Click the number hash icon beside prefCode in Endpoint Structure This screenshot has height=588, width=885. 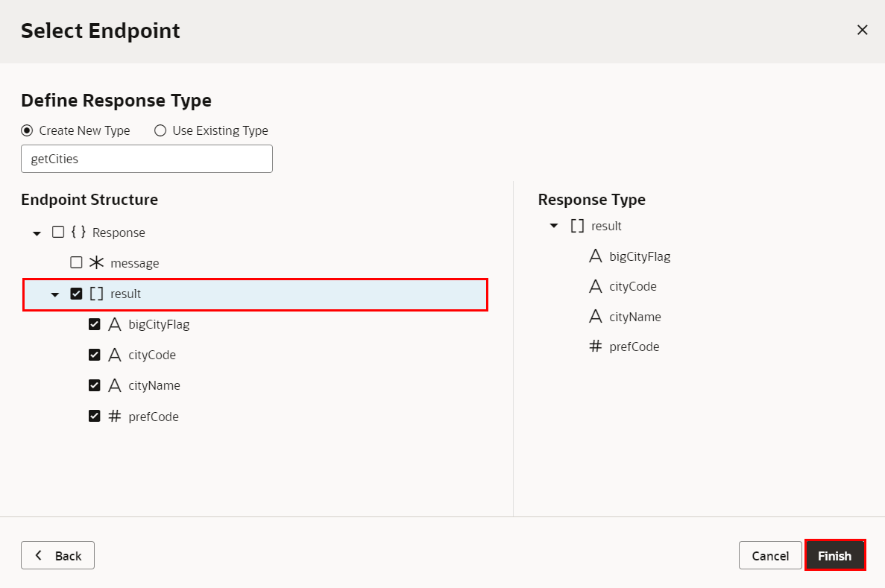coord(114,417)
